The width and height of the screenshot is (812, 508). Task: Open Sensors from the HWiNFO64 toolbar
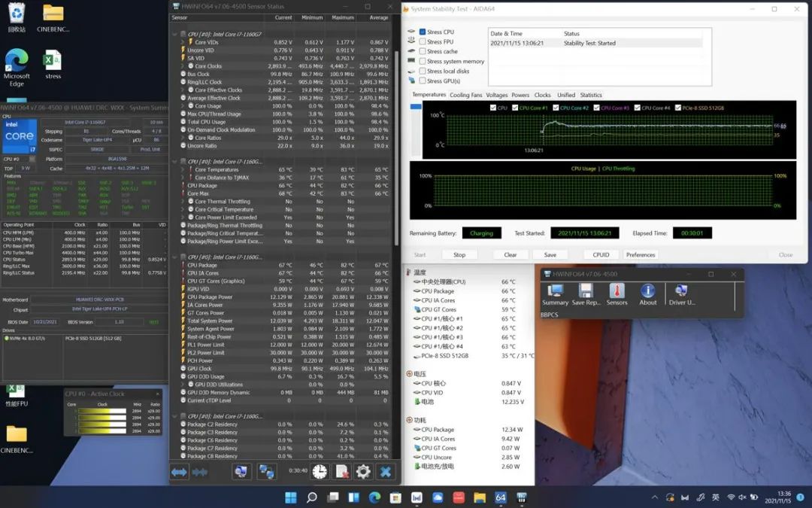coord(617,294)
